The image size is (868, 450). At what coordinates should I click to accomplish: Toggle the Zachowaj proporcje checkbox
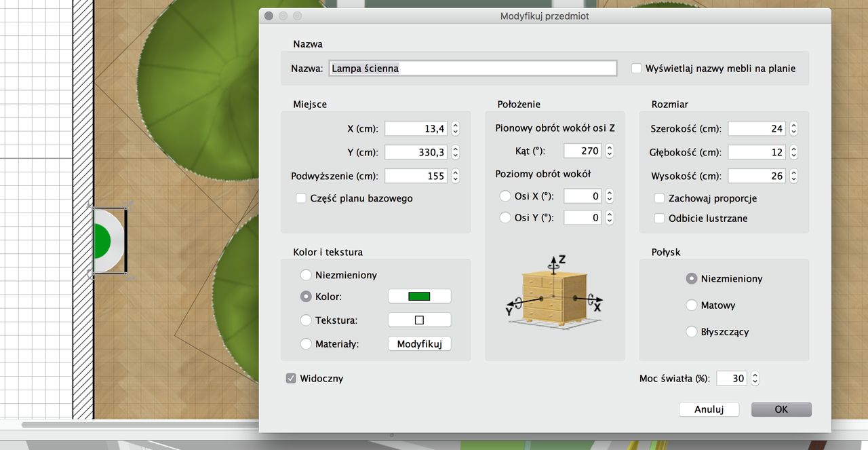[659, 198]
